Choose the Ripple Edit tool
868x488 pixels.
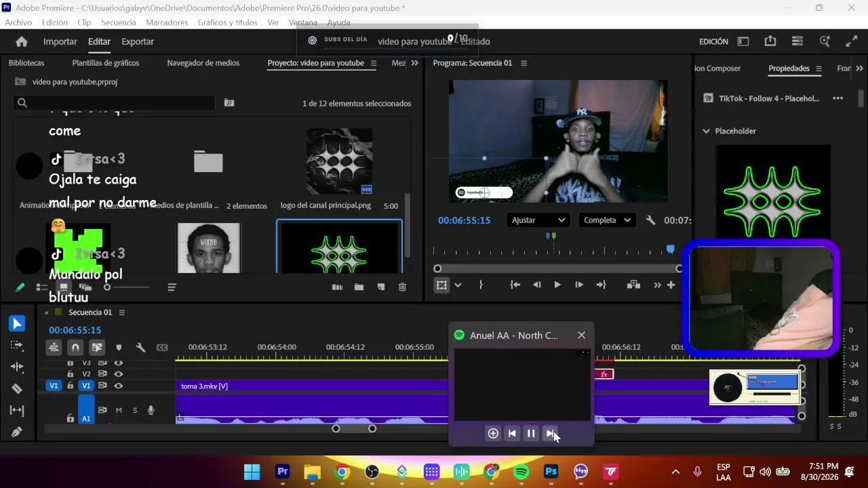(17, 367)
